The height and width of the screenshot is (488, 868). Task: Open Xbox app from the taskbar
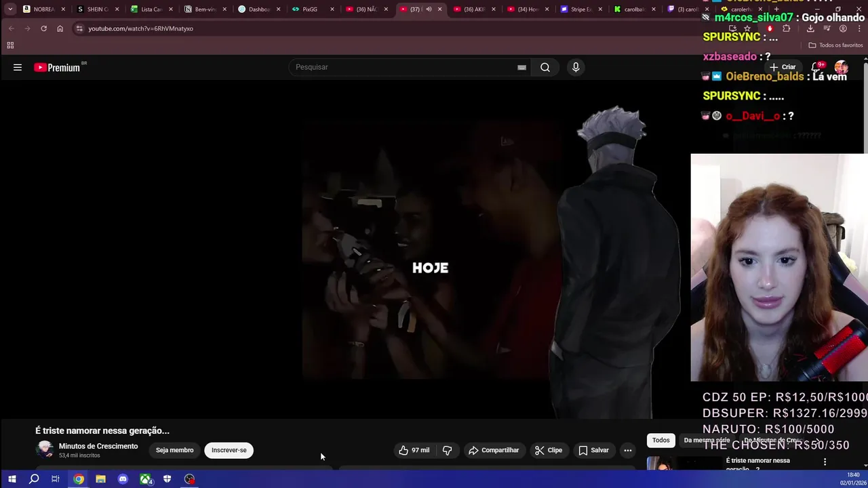(x=145, y=479)
